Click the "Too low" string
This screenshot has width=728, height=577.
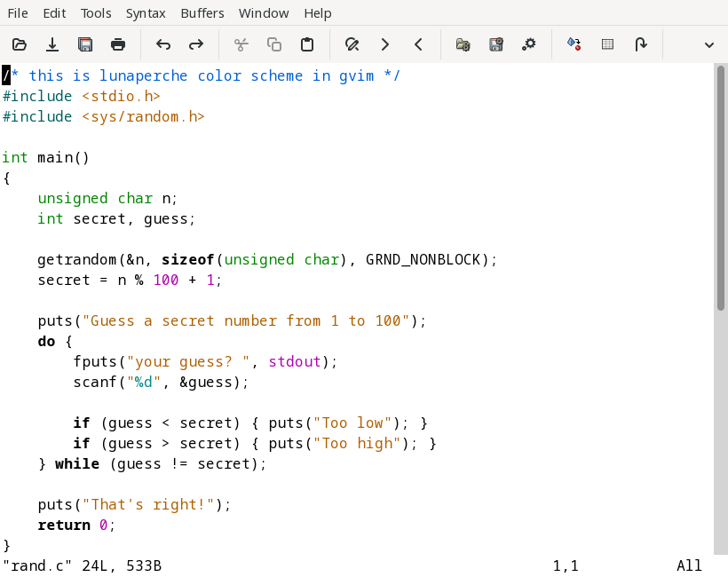[352, 423]
